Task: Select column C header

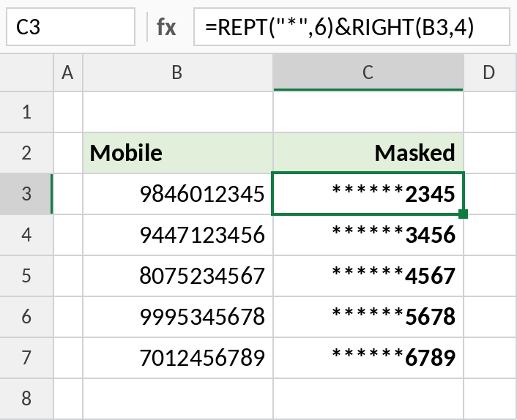Action: click(x=368, y=72)
